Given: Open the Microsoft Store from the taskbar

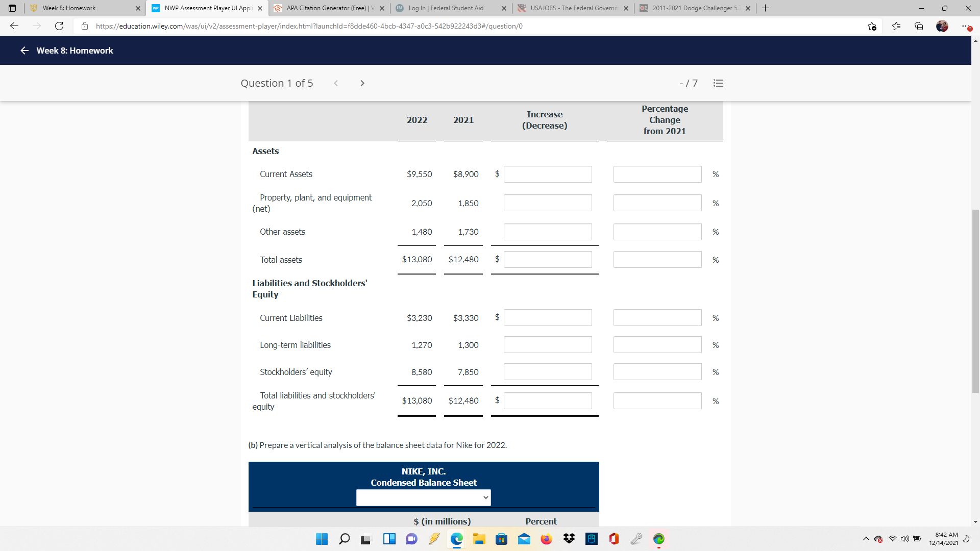Looking at the screenshot, I should point(502,539).
